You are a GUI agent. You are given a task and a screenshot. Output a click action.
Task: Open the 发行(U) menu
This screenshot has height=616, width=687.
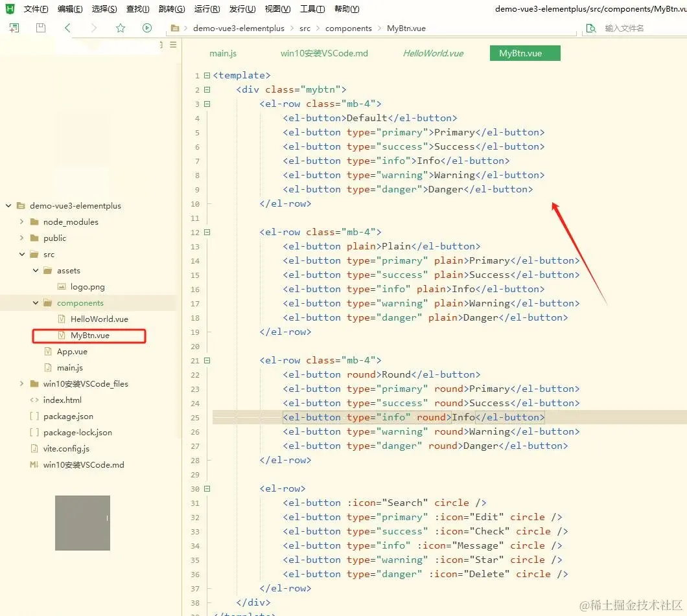[x=242, y=9]
